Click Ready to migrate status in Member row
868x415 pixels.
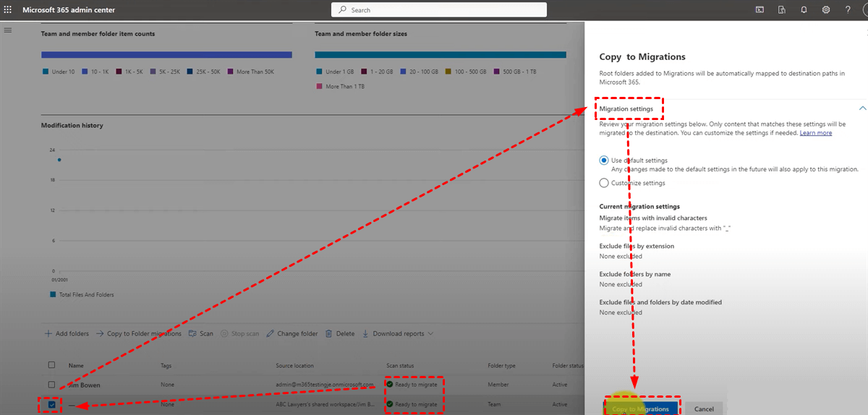pos(412,385)
